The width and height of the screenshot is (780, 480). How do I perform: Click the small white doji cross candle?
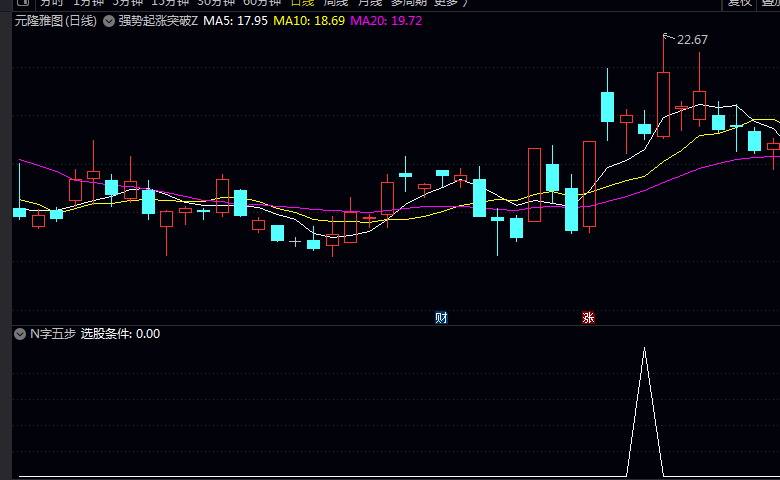pos(295,242)
